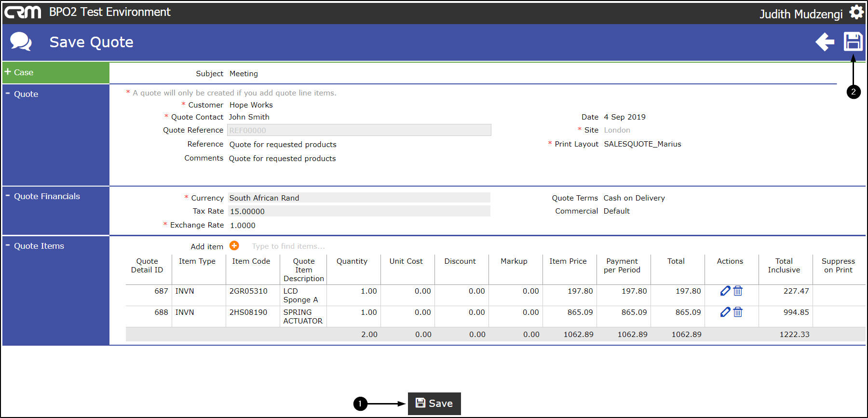This screenshot has width=868, height=418.
Task: Click the Item Code column header
Action: (x=251, y=261)
